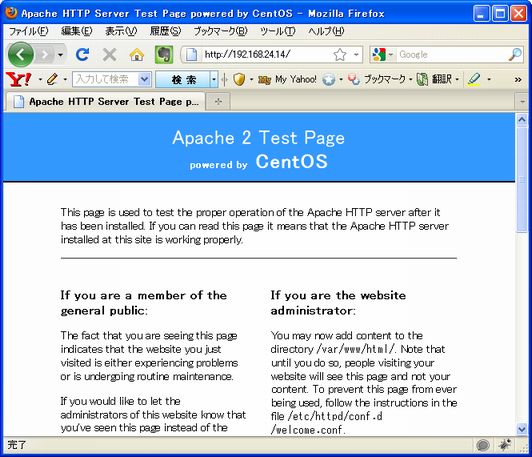Click the Yahoo! Y! logo icon
This screenshot has height=457, width=532.
pos(19,79)
